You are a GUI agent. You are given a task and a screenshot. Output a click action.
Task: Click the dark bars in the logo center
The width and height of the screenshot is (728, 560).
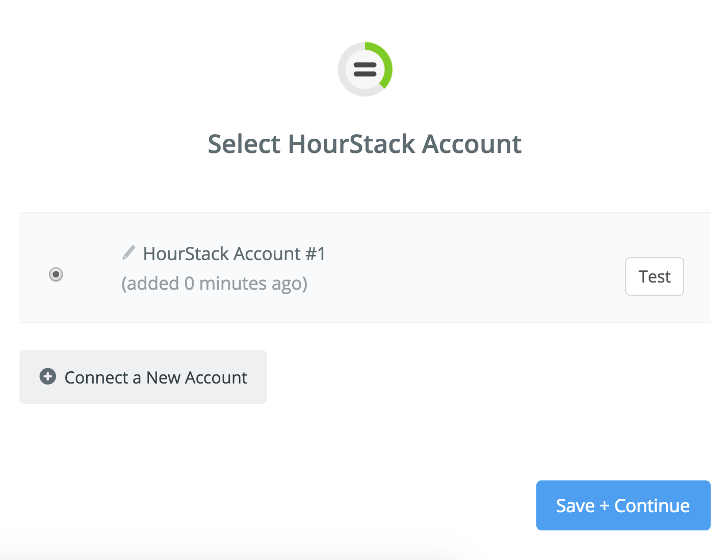tap(365, 69)
